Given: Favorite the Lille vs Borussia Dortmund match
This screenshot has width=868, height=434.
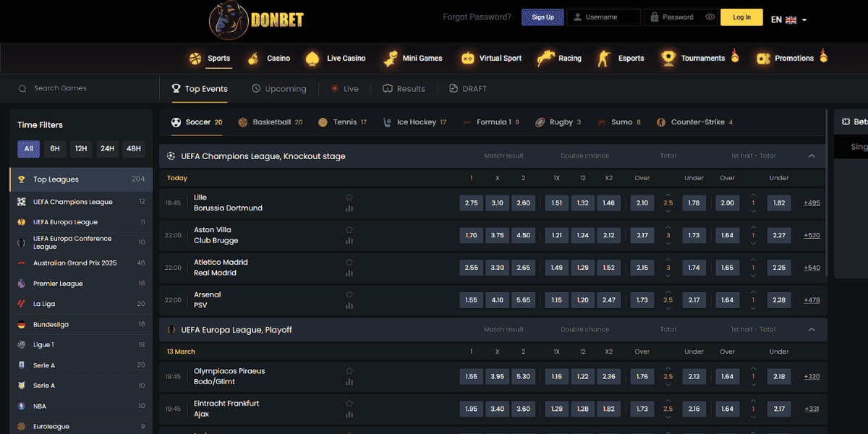Looking at the screenshot, I should click(x=349, y=196).
